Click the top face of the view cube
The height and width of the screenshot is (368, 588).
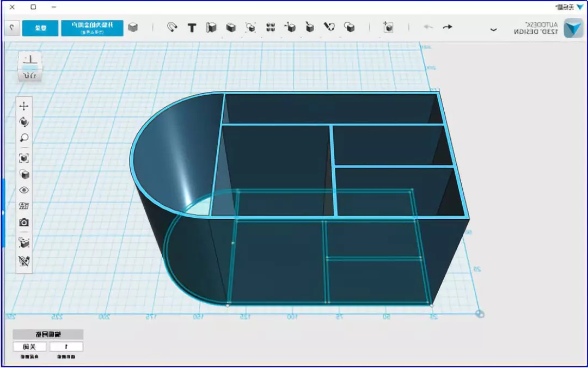[30, 59]
